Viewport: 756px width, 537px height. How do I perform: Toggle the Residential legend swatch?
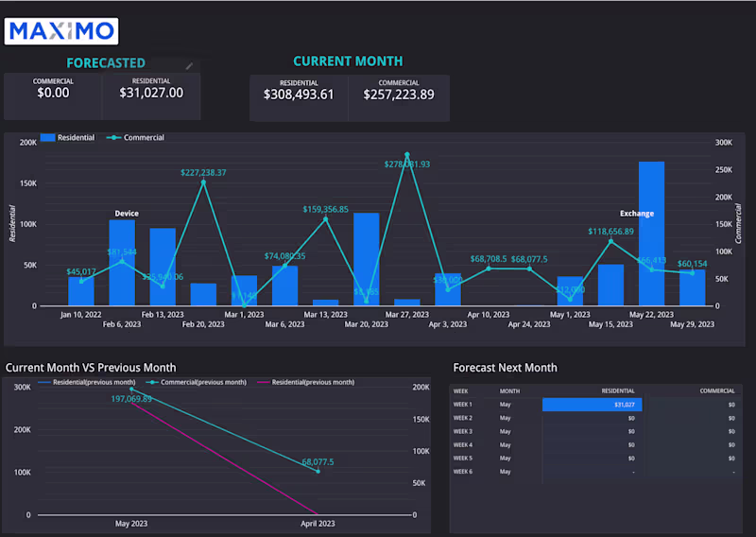(48, 137)
